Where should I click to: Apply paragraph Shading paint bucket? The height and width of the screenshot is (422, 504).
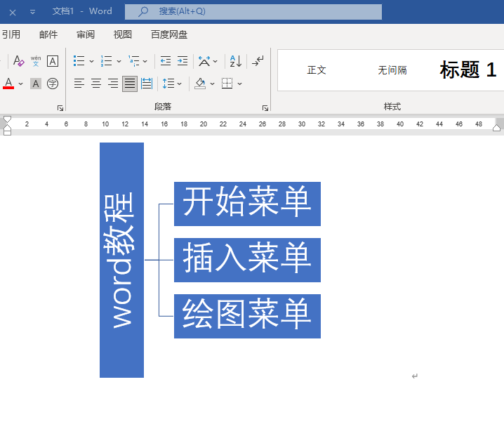[x=200, y=84]
